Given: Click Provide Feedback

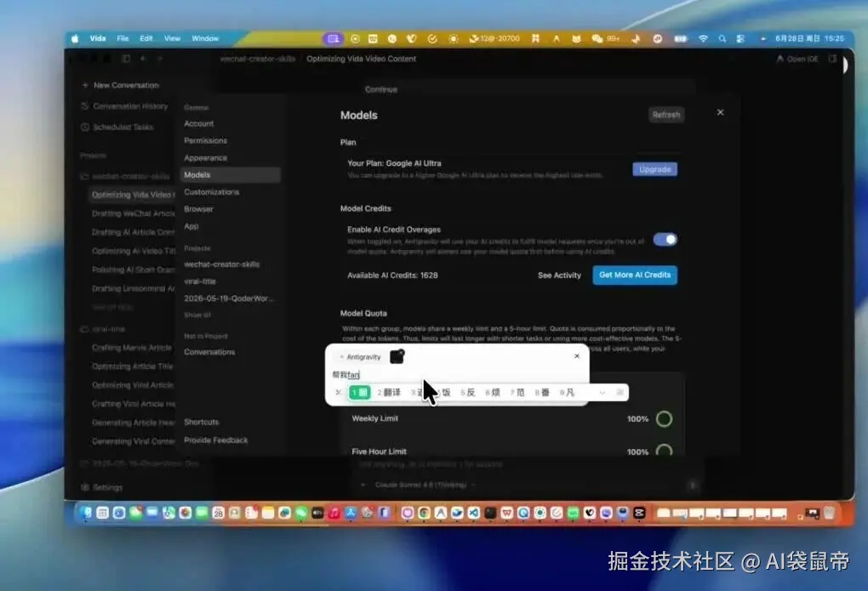Looking at the screenshot, I should click(216, 440).
